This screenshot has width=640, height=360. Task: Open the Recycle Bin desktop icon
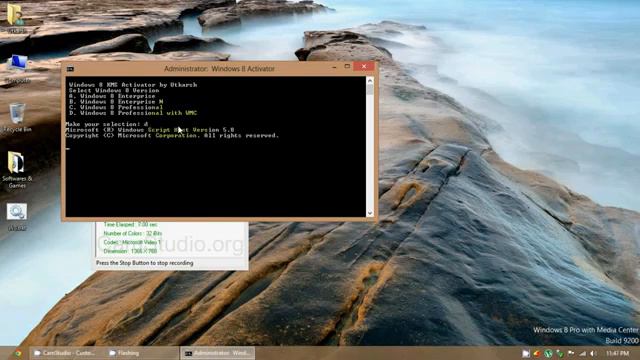tap(17, 118)
